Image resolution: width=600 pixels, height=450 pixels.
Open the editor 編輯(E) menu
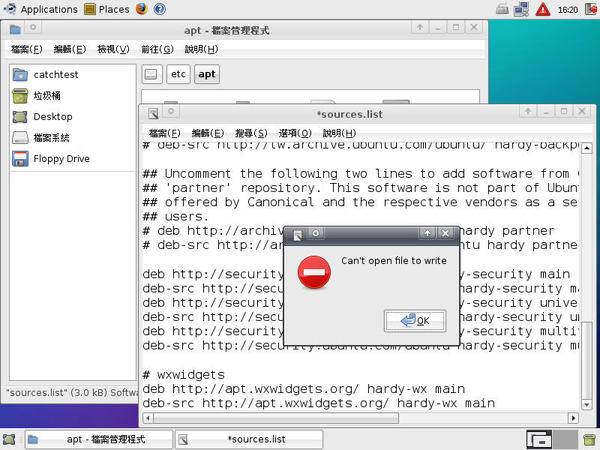click(x=208, y=133)
